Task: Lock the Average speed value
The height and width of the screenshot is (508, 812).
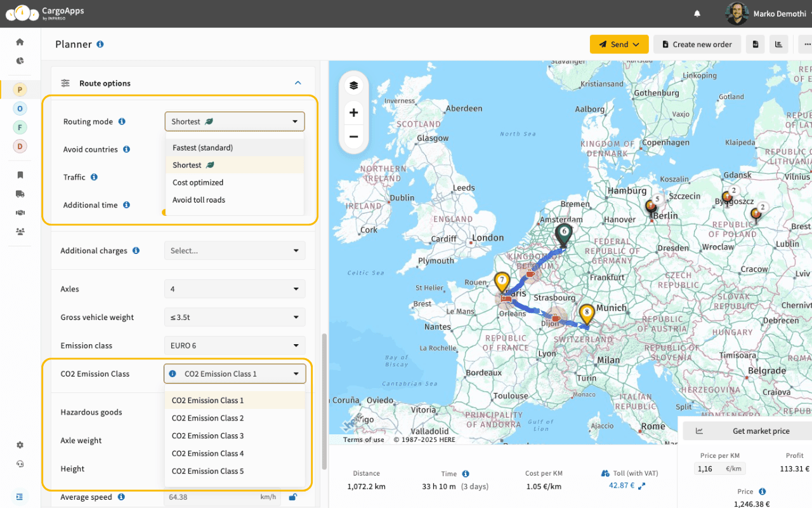Action: point(292,497)
